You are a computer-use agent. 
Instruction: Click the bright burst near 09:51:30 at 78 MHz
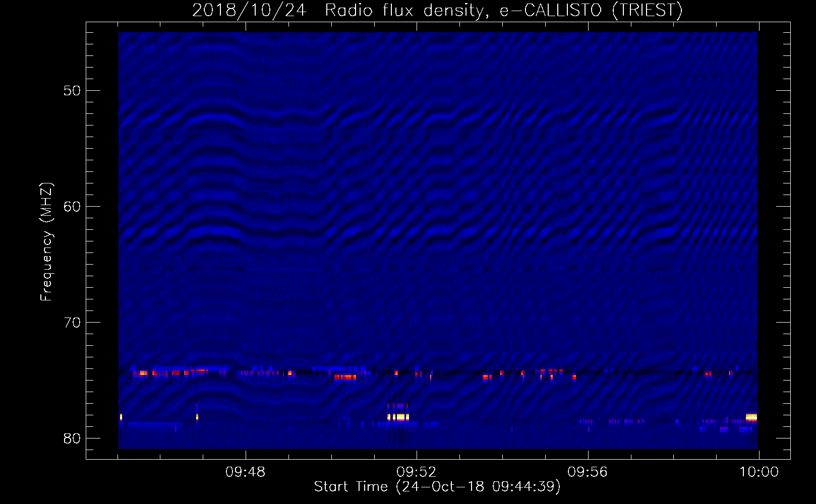398,417
